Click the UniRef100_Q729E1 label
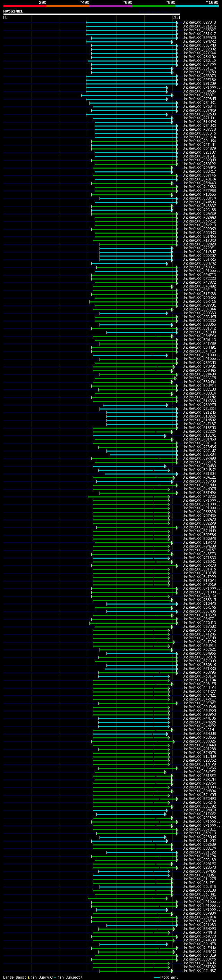Screen dimensions: 222x980 click(x=199, y=248)
